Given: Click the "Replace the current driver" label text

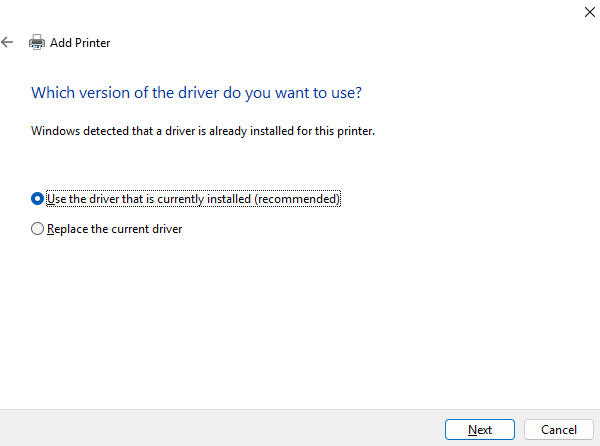Looking at the screenshot, I should tap(114, 229).
